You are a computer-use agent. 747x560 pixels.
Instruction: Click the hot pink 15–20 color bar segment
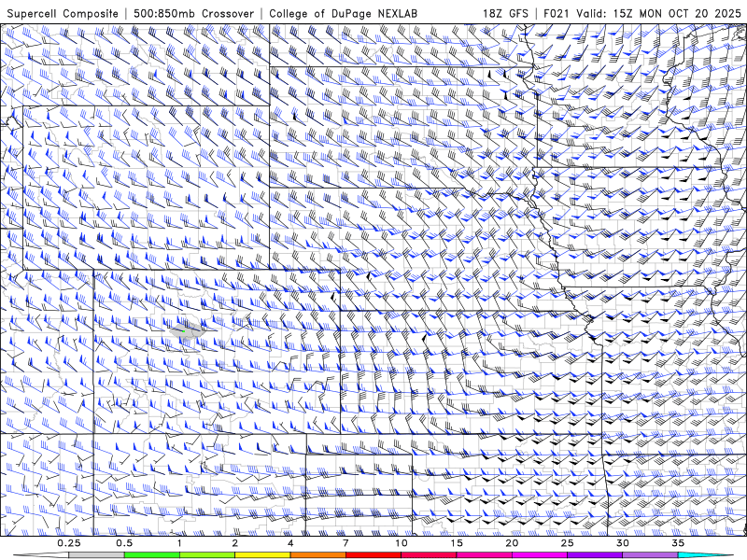click(x=484, y=555)
